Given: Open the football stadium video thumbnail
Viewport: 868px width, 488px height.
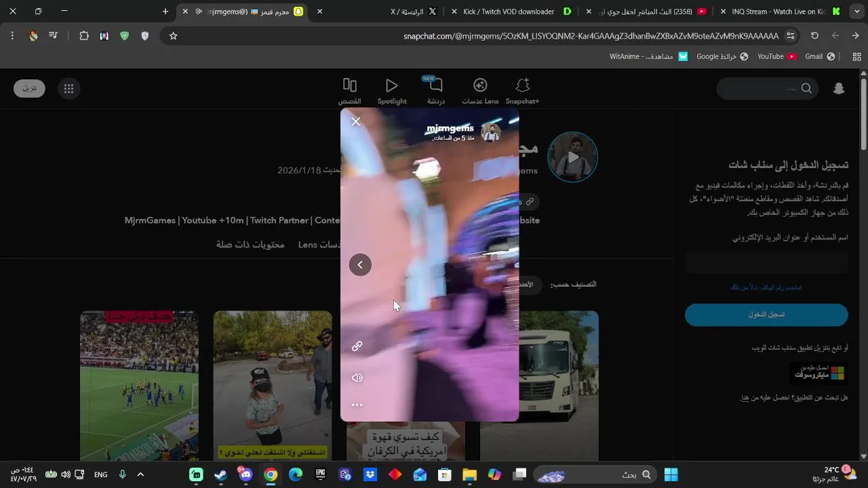Looking at the screenshot, I should coord(139,385).
